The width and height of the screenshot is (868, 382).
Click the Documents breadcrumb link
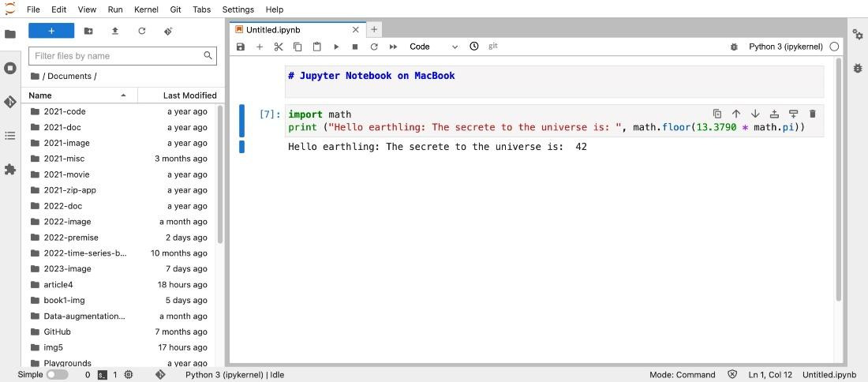(x=69, y=77)
